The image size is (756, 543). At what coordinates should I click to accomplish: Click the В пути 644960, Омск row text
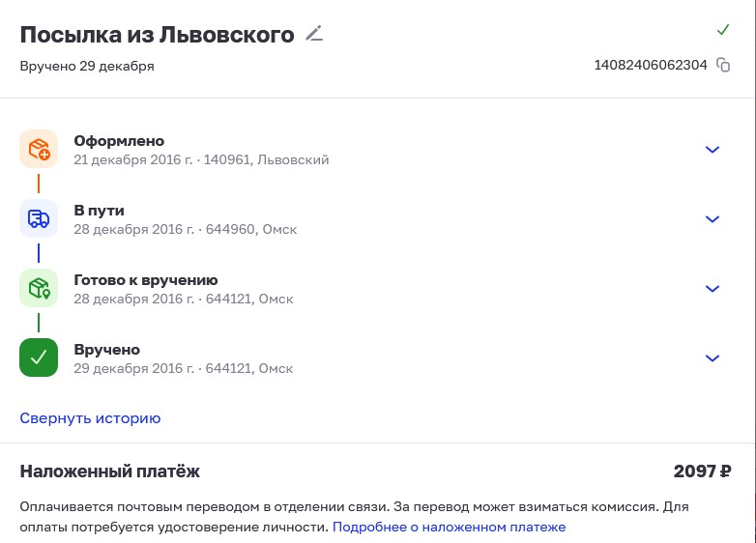[x=186, y=219]
